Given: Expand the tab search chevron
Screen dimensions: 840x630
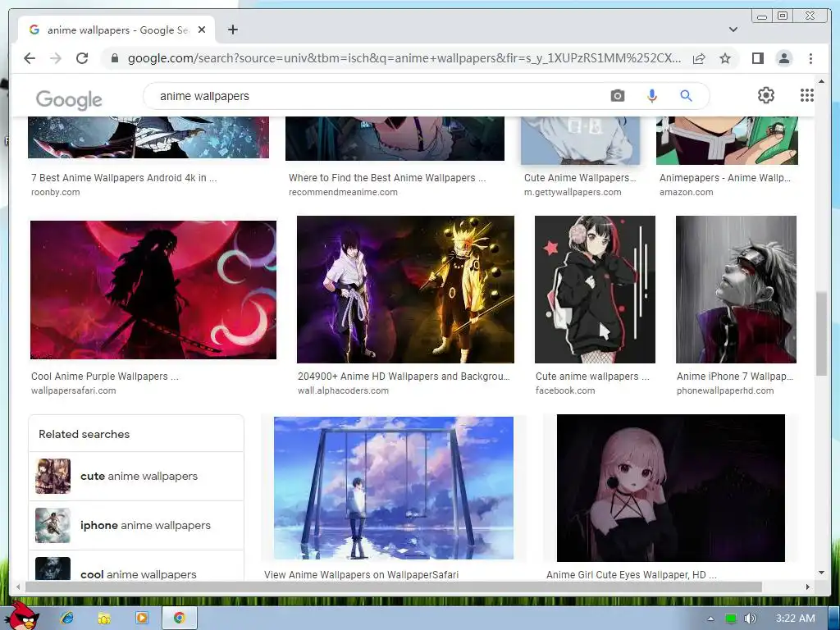Looking at the screenshot, I should coord(733,30).
